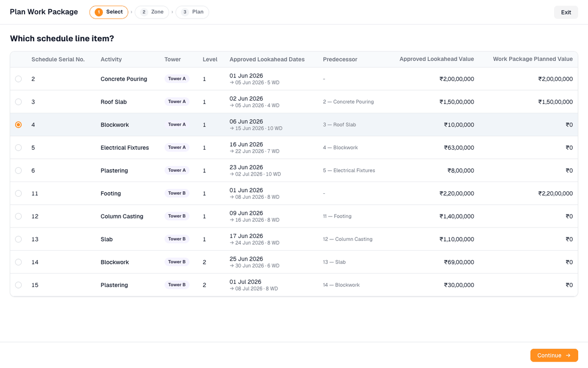The width and height of the screenshot is (588, 368).
Task: Click the 'Which schedule line item?' heading
Action: (62, 38)
